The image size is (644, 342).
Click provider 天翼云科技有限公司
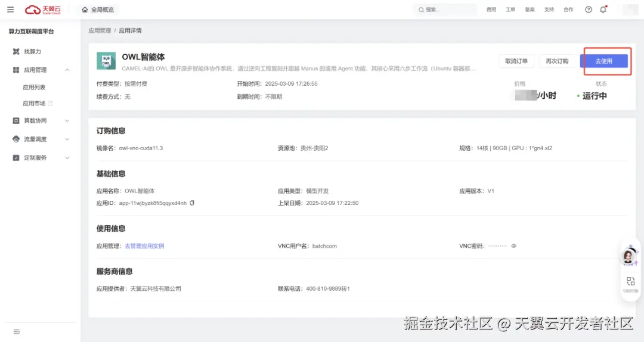tap(156, 288)
